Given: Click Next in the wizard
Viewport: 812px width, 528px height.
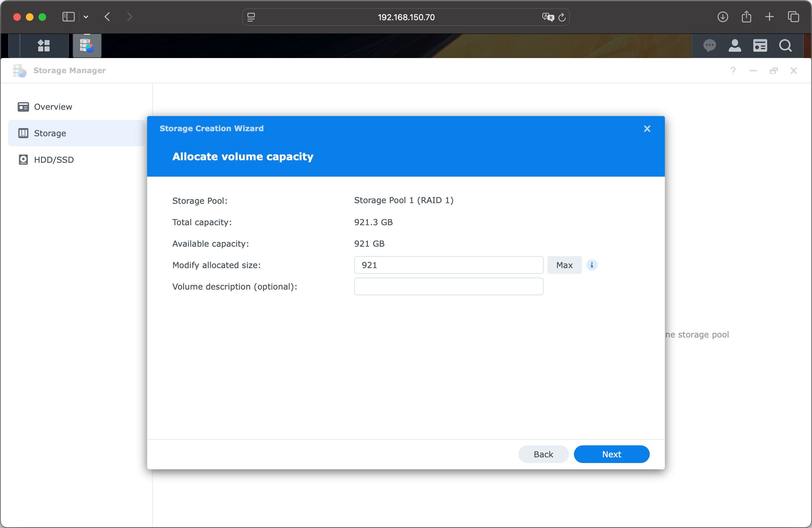Looking at the screenshot, I should (x=611, y=455).
